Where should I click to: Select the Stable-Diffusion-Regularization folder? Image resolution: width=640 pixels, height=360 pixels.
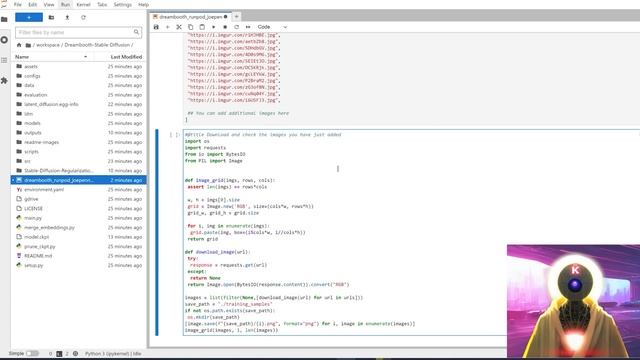pyautogui.click(x=78, y=170)
